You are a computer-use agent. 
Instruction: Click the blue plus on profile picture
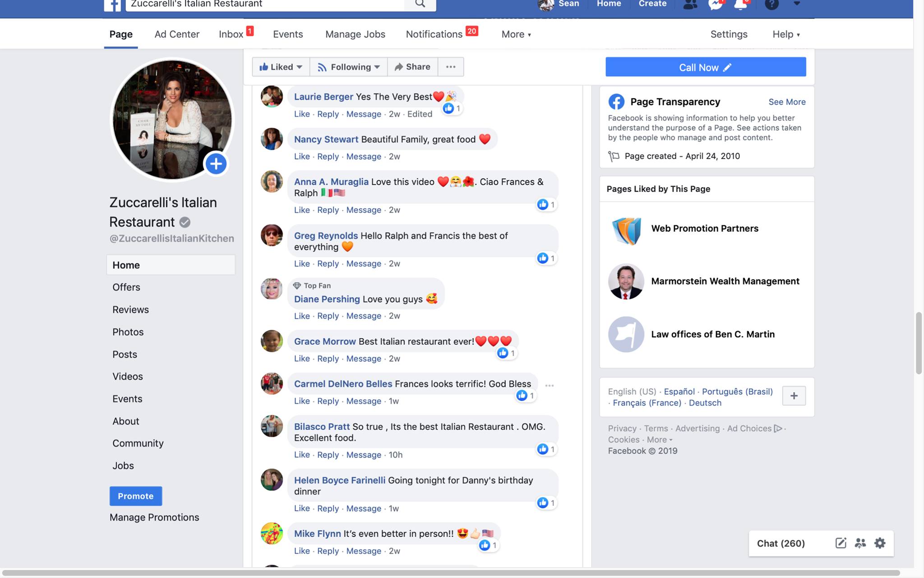click(216, 163)
